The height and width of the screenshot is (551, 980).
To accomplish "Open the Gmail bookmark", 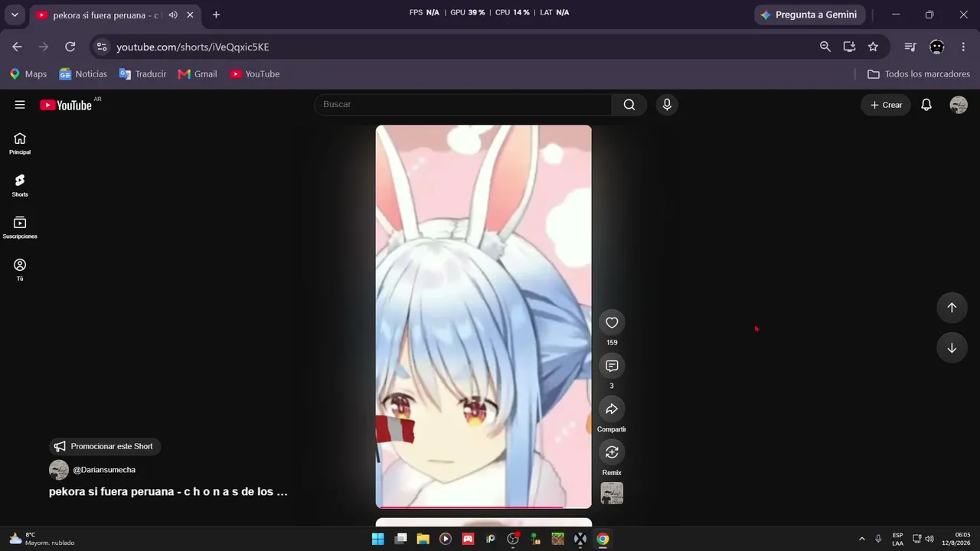I will coord(198,74).
